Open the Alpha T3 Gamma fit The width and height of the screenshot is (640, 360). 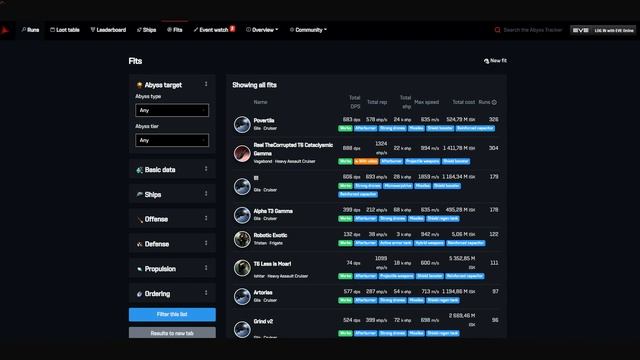point(273,211)
